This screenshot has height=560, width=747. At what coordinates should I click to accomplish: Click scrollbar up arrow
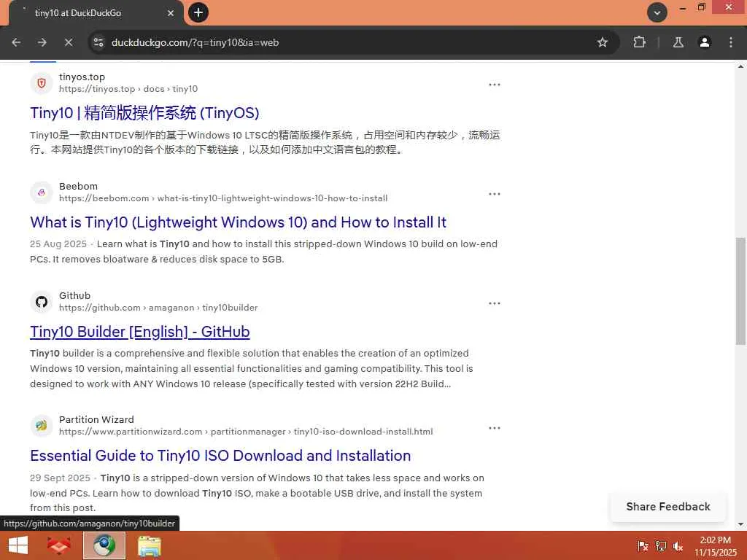tap(740, 66)
